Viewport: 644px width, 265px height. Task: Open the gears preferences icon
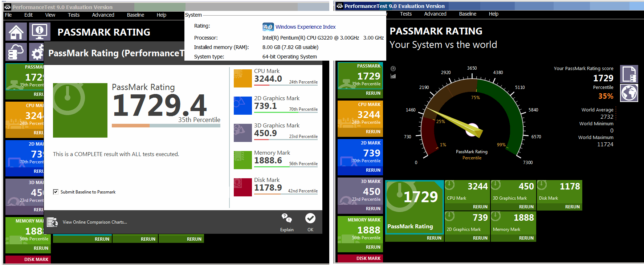point(36,52)
